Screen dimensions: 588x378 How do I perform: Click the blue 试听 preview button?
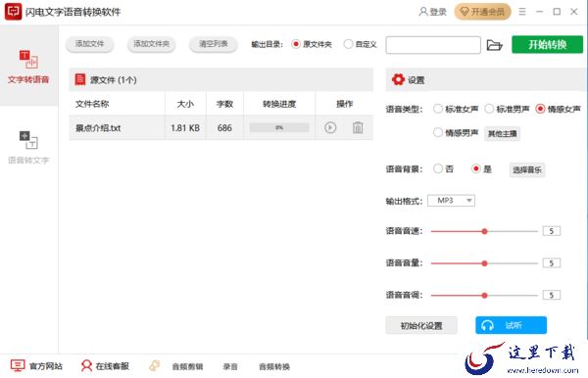(512, 325)
